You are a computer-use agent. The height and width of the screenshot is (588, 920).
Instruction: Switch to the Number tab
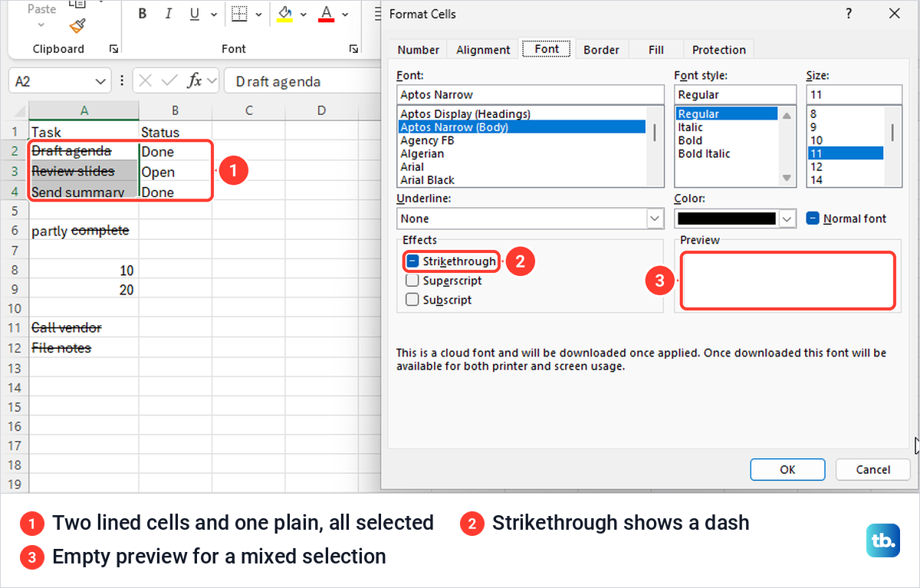(418, 50)
